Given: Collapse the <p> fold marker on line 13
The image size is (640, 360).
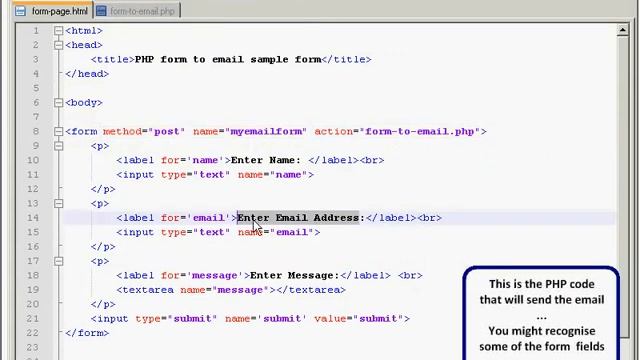Looking at the screenshot, I should tap(58, 203).
